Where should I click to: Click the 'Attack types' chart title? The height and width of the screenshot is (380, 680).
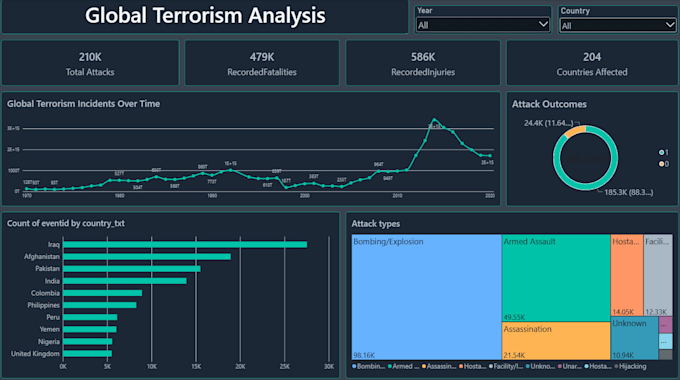376,224
